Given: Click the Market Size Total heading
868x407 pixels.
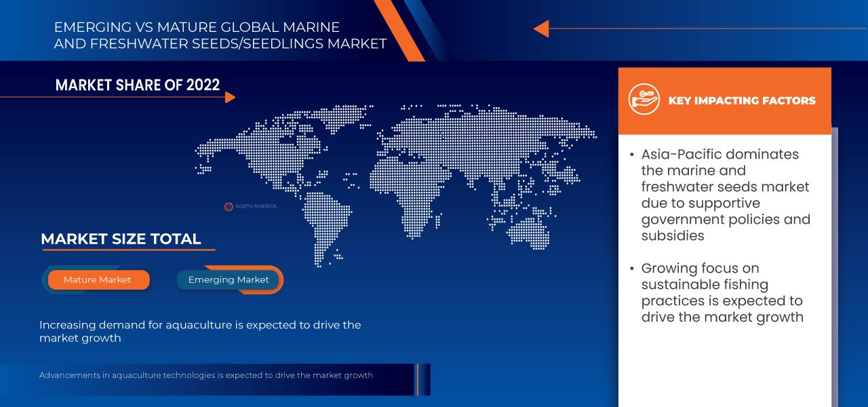Looking at the screenshot, I should coord(121,239).
